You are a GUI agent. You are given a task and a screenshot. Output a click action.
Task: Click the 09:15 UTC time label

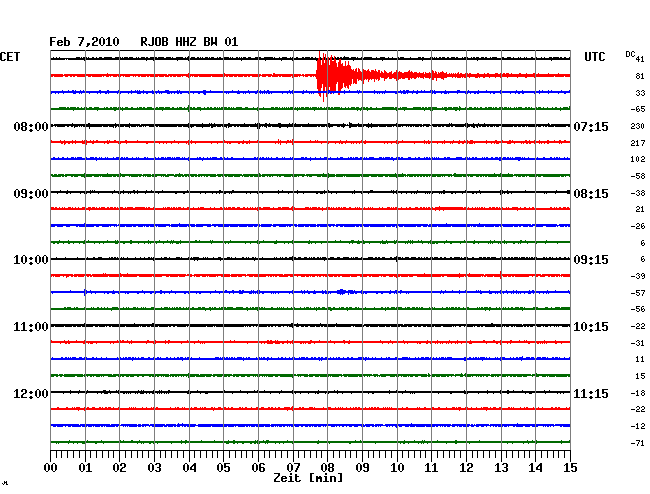[591, 260]
